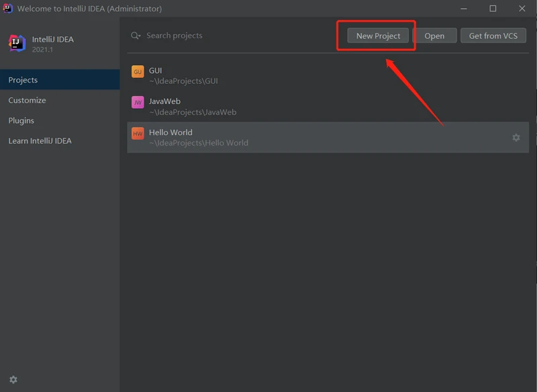Image resolution: width=537 pixels, height=392 pixels.
Task: Open the Learn IntelliJ IDEA tab
Action: click(x=40, y=141)
